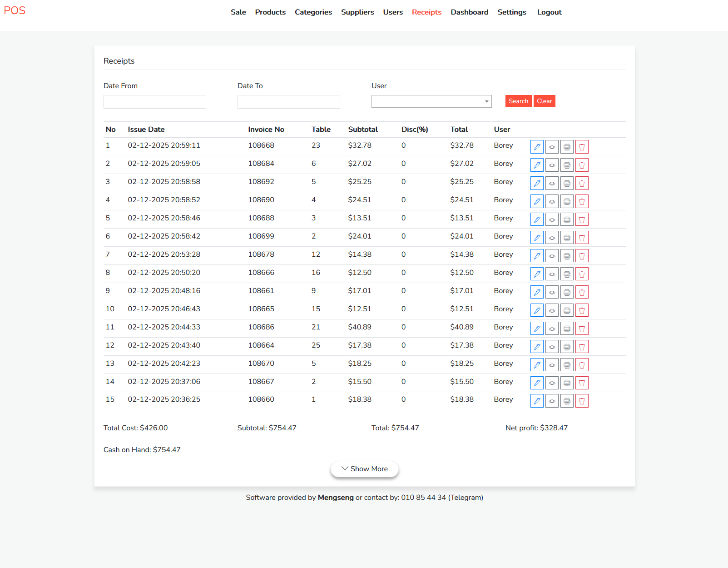Click eye icon for invoice 108699
Viewport: 728px width, 568px height.
552,238
